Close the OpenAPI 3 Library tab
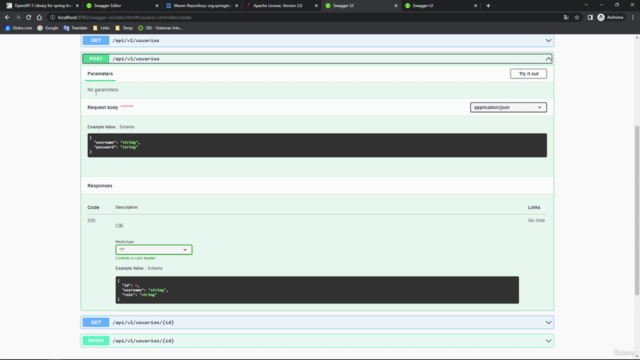The height and width of the screenshot is (360, 640). (x=77, y=6)
